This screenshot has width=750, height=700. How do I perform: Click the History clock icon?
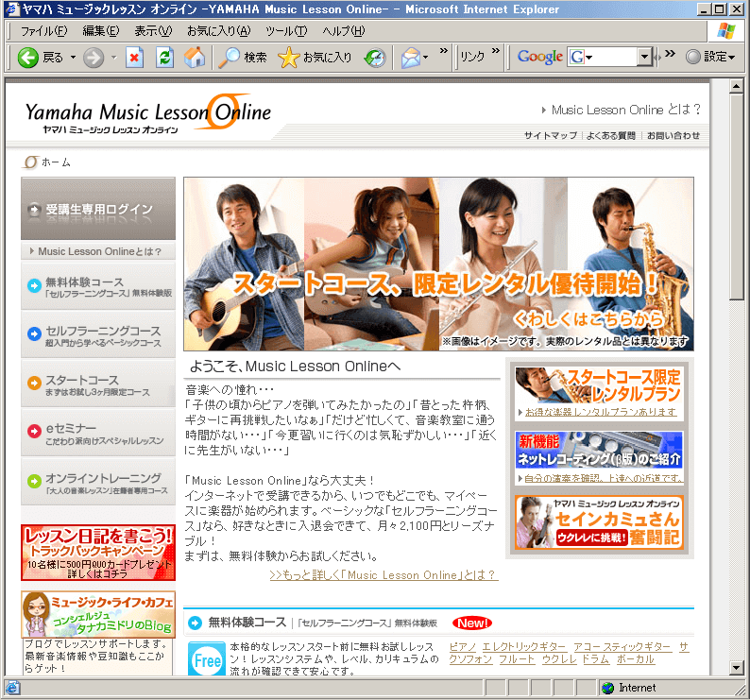point(375,58)
